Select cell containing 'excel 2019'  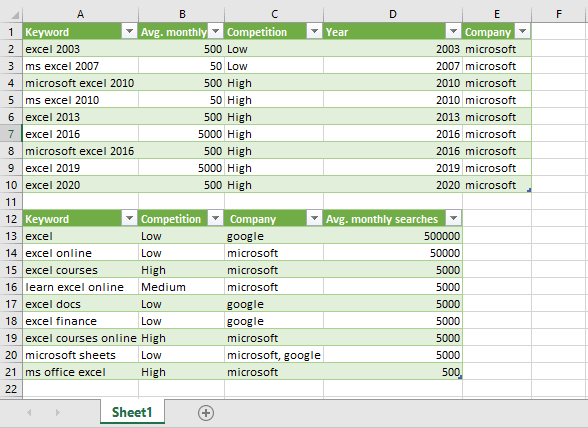pyautogui.click(x=80, y=168)
